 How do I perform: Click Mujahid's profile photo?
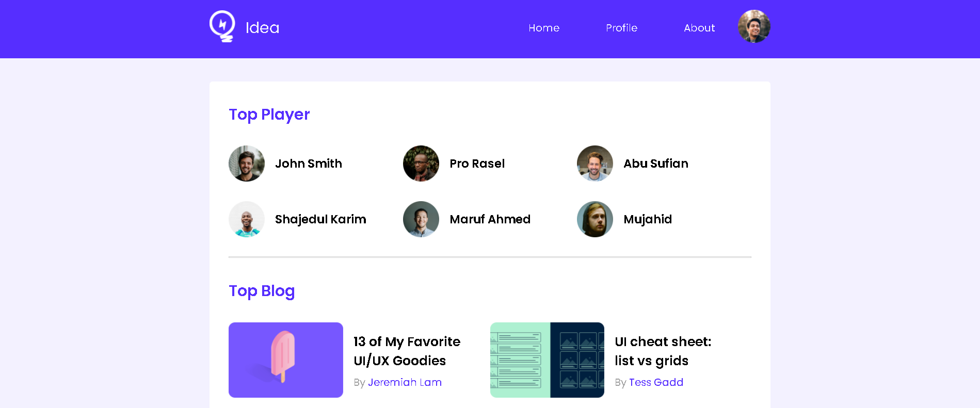[595, 219]
